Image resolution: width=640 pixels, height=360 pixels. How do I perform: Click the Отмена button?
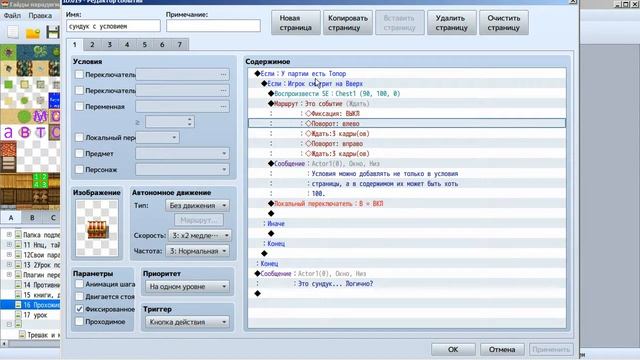[x=502, y=349]
